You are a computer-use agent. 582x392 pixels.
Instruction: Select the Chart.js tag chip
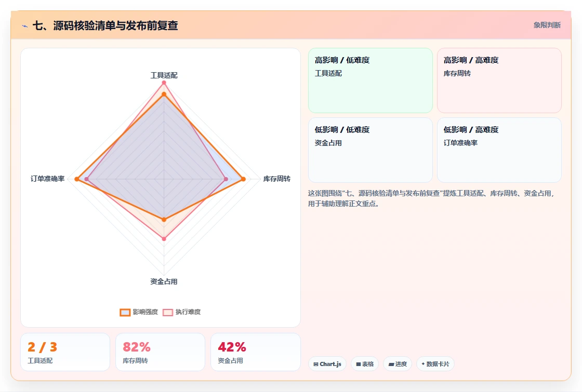coord(327,364)
